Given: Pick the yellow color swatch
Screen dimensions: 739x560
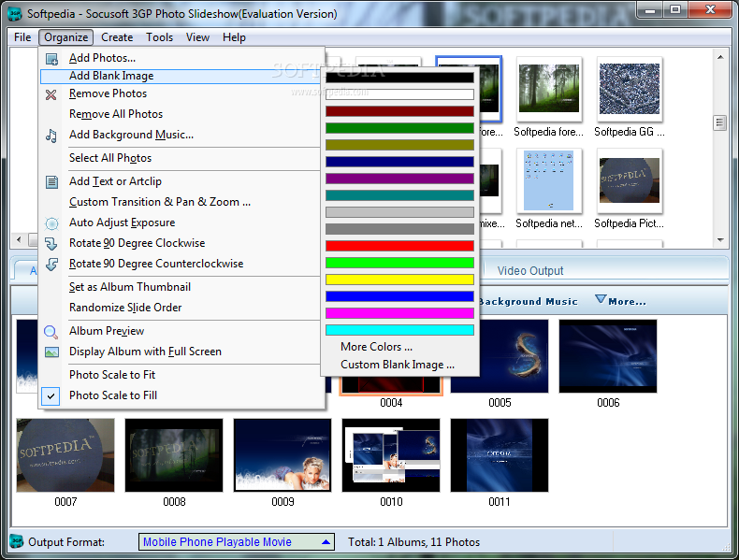Looking at the screenshot, I should coord(399,280).
